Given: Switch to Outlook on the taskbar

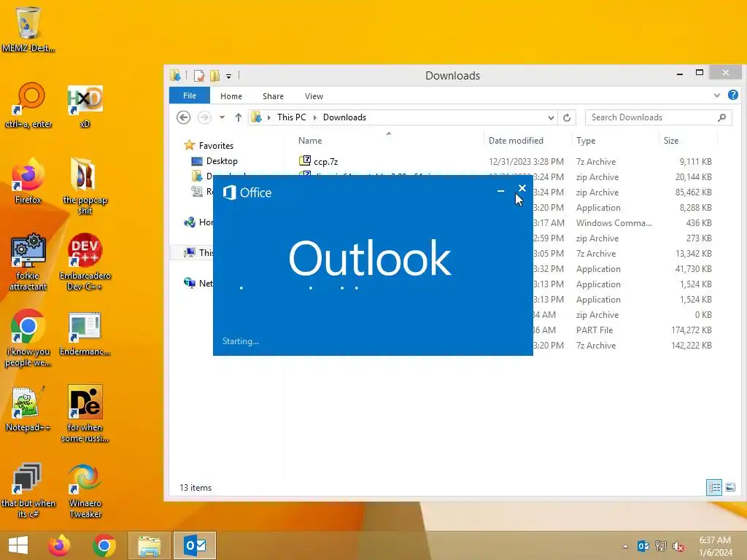Looking at the screenshot, I should coord(195,545).
